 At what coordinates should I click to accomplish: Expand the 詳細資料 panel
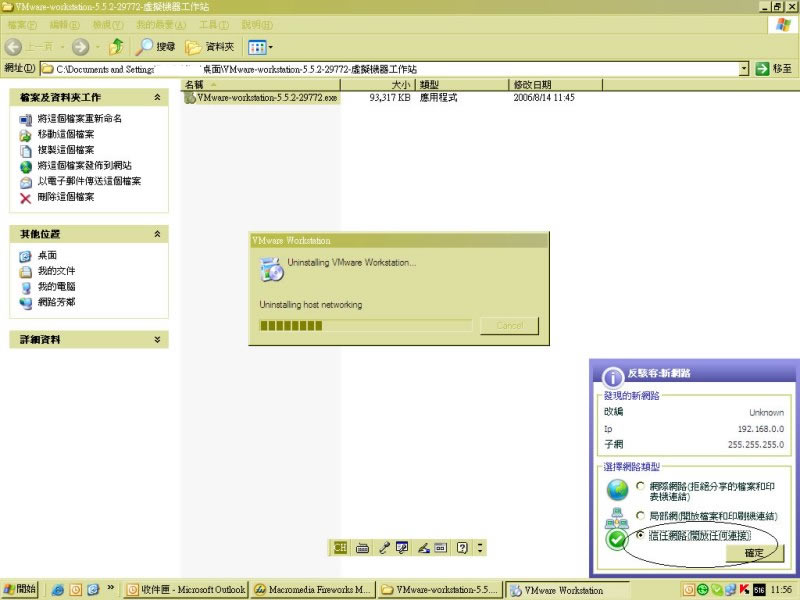(x=157, y=339)
